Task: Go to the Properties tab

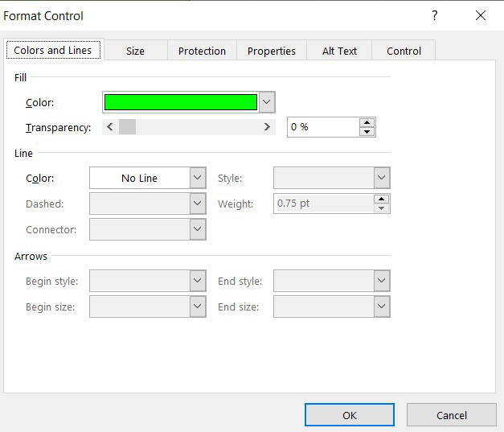Action: [x=272, y=51]
